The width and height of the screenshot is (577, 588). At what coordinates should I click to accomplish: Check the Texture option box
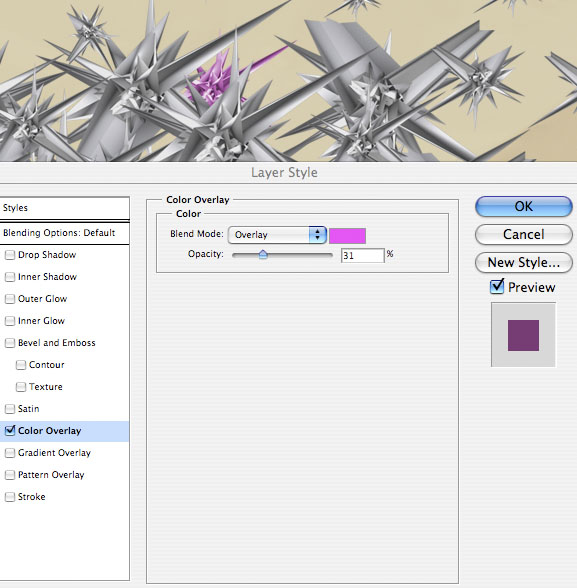(x=21, y=387)
